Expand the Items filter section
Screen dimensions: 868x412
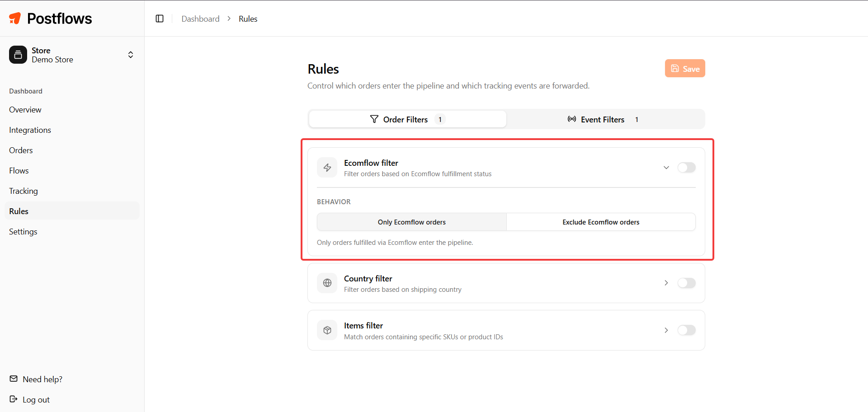point(666,330)
